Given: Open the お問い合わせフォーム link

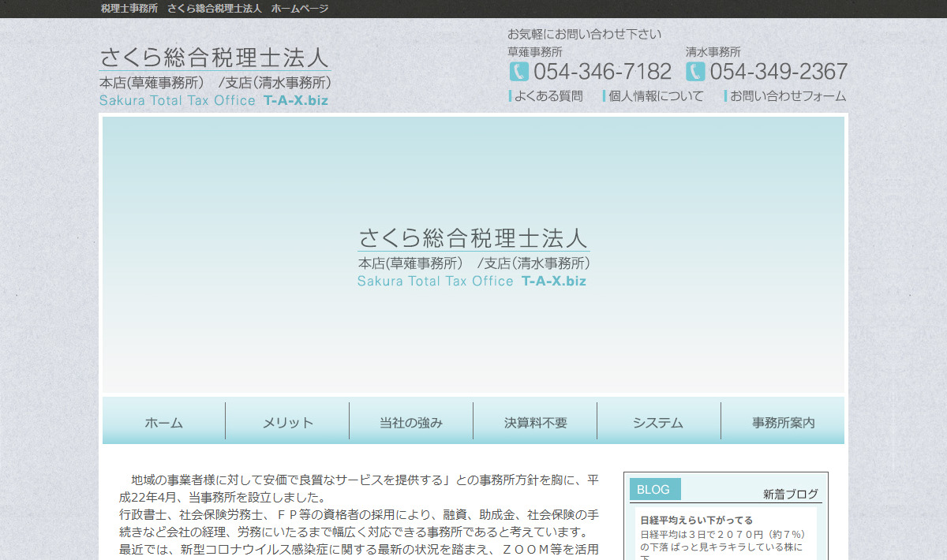Looking at the screenshot, I should click(787, 96).
